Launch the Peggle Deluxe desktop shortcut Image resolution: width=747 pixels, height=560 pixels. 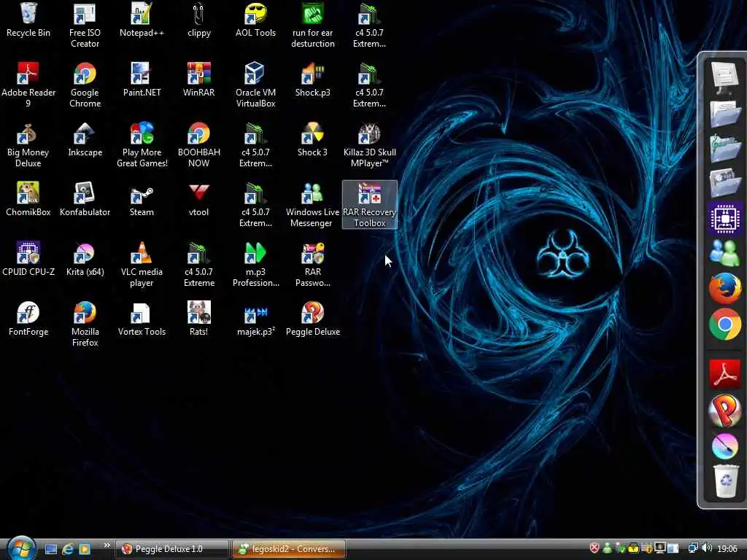(312, 319)
